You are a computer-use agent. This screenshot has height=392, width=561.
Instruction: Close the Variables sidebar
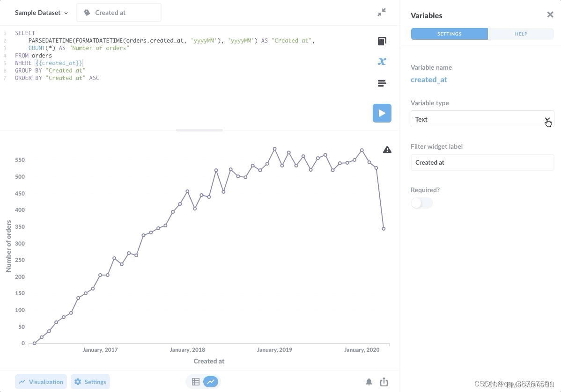point(550,15)
